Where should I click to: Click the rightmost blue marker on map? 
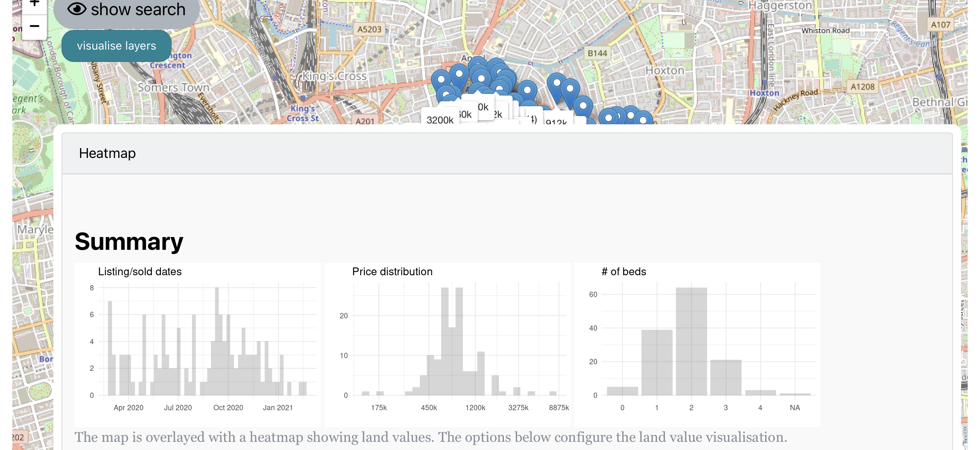click(643, 119)
